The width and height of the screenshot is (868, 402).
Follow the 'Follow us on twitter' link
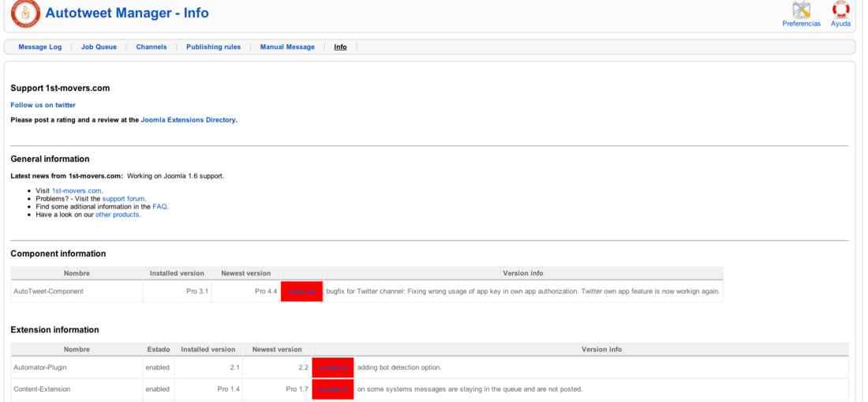(43, 105)
